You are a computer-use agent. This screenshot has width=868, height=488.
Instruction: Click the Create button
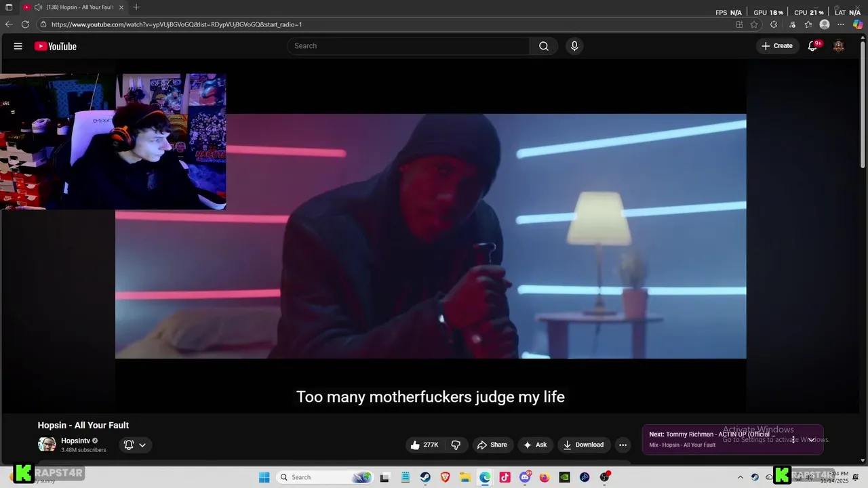pos(777,46)
